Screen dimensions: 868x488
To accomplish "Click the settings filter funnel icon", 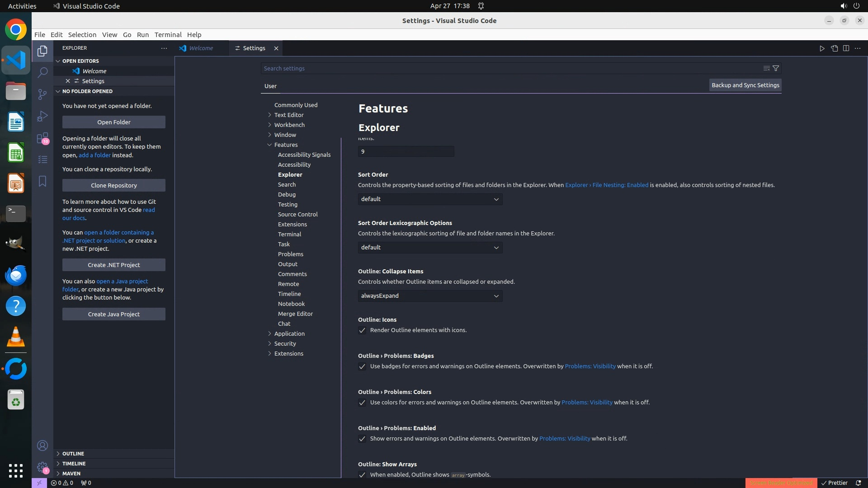I will coord(776,68).
